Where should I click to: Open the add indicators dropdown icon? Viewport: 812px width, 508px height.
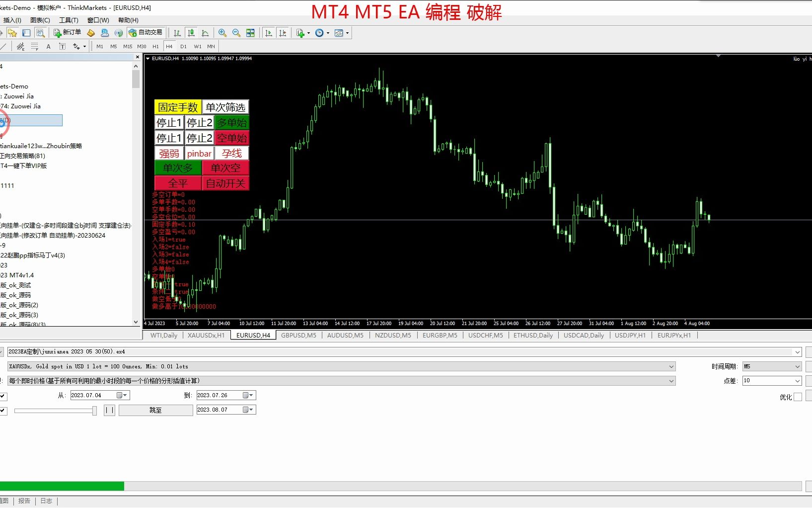point(303,33)
